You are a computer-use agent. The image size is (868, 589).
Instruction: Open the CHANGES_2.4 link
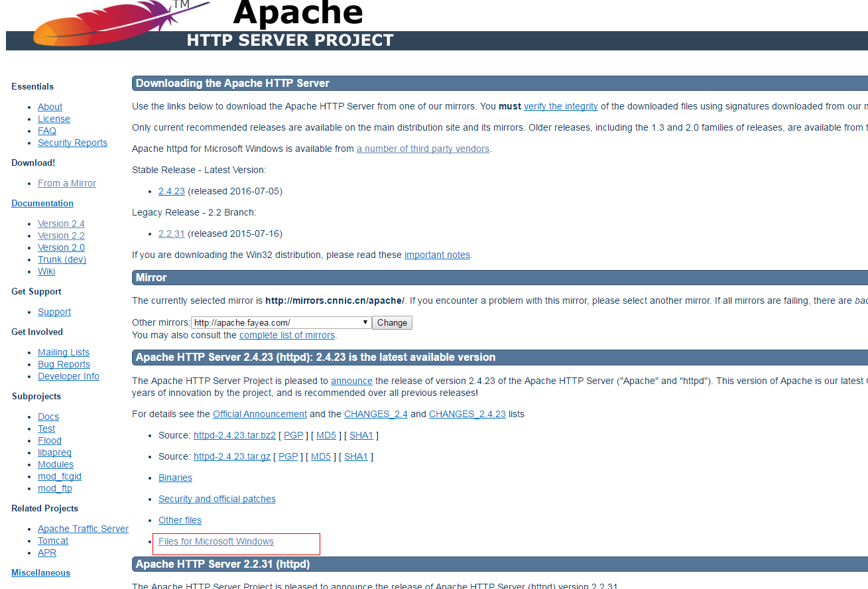pos(376,414)
